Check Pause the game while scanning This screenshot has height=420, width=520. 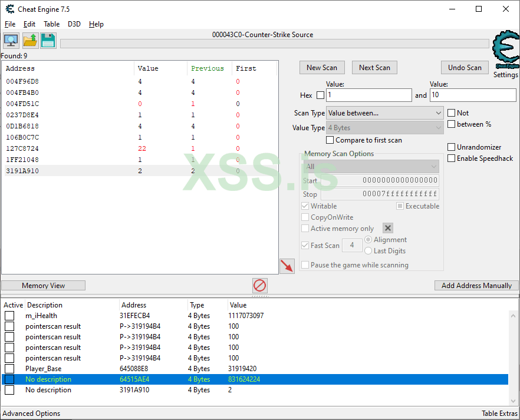[x=305, y=265]
